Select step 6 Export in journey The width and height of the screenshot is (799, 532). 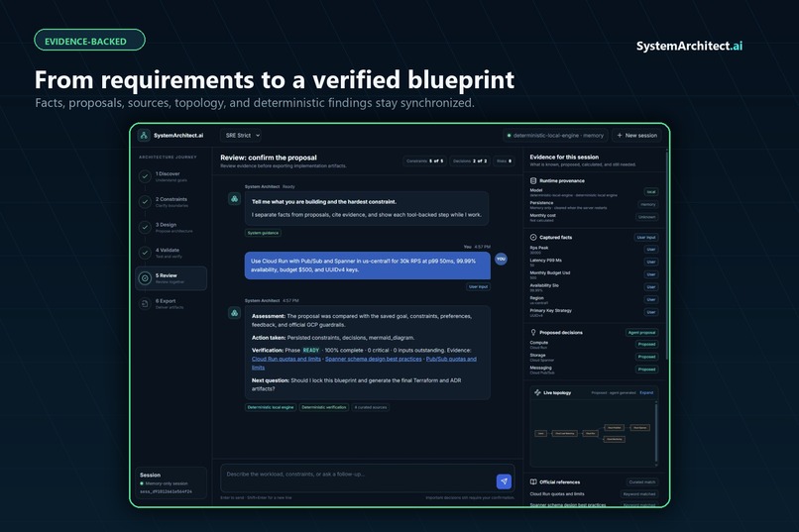tap(171, 304)
